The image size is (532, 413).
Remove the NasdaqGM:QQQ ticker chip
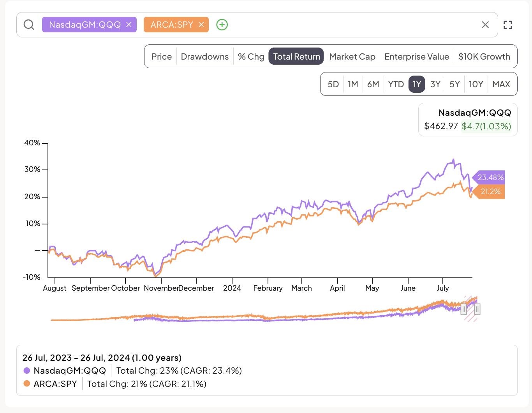click(x=129, y=25)
